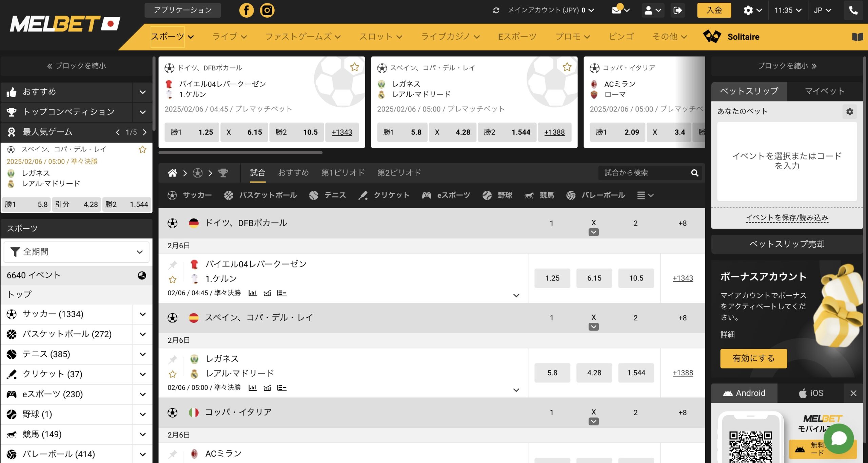
Task: Expand the トップコンペティション section
Action: coord(143,112)
